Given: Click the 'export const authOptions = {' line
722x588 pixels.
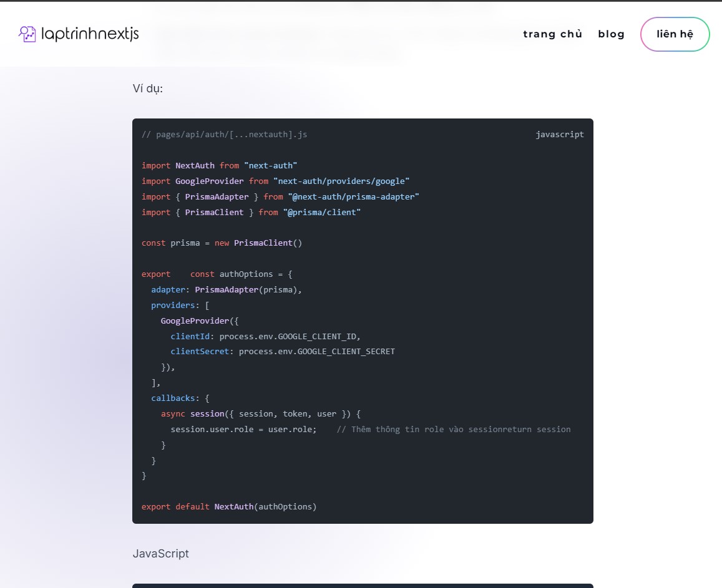Looking at the screenshot, I should click(x=217, y=274).
